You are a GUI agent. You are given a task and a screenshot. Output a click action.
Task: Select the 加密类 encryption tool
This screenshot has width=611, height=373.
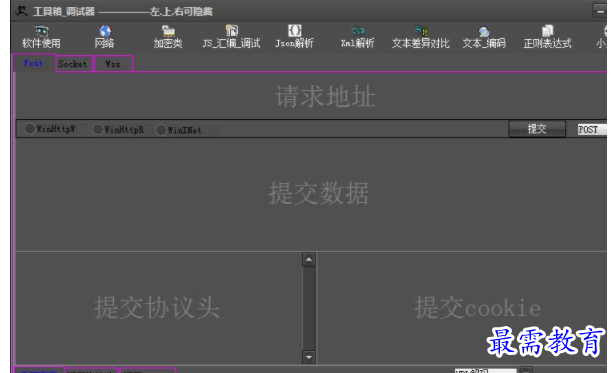point(168,37)
